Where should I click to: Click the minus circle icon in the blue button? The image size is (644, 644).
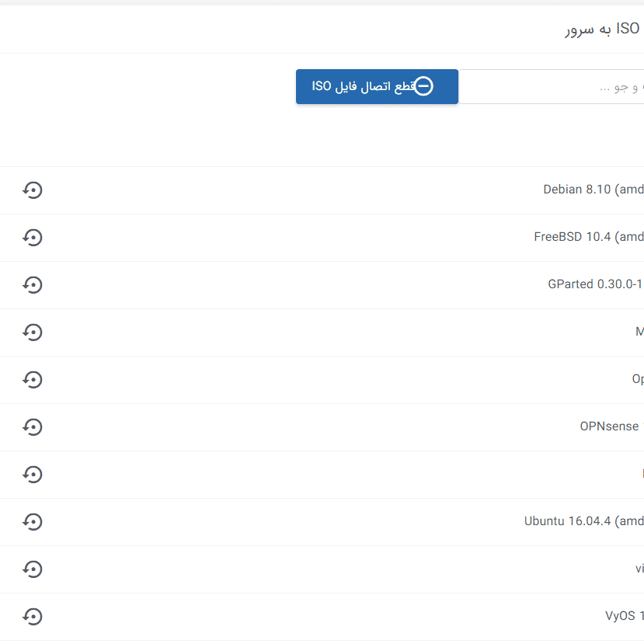(x=423, y=86)
